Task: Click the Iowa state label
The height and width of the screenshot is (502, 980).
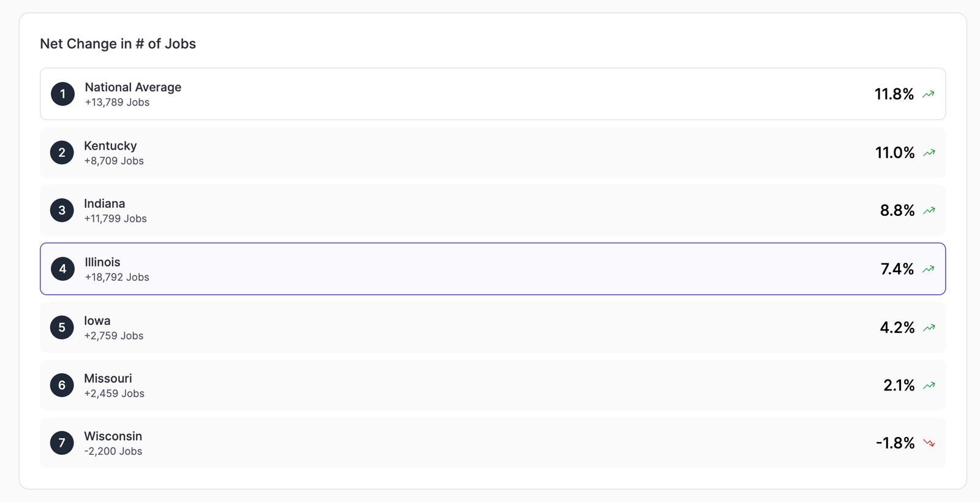Action: [x=97, y=321]
